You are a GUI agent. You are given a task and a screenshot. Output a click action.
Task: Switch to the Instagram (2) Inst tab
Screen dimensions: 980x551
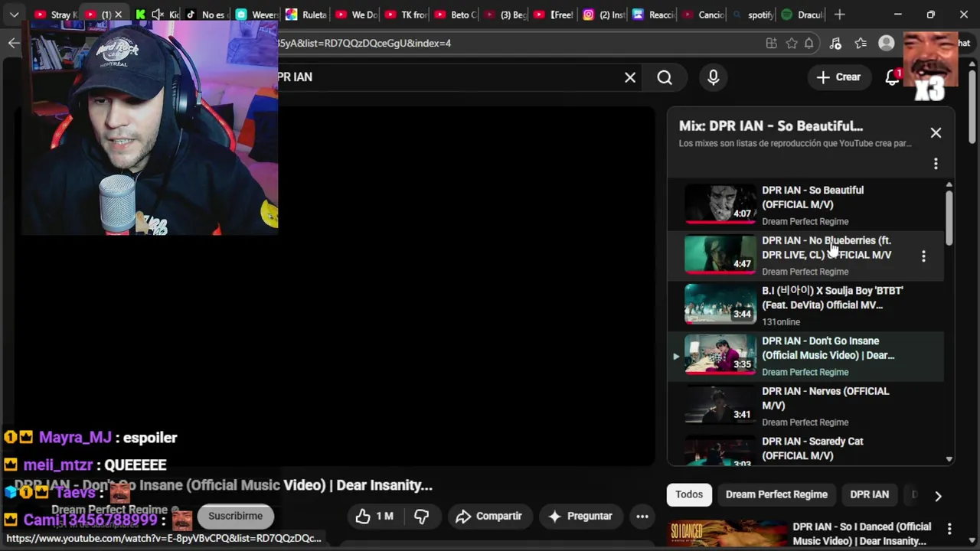[605, 15]
